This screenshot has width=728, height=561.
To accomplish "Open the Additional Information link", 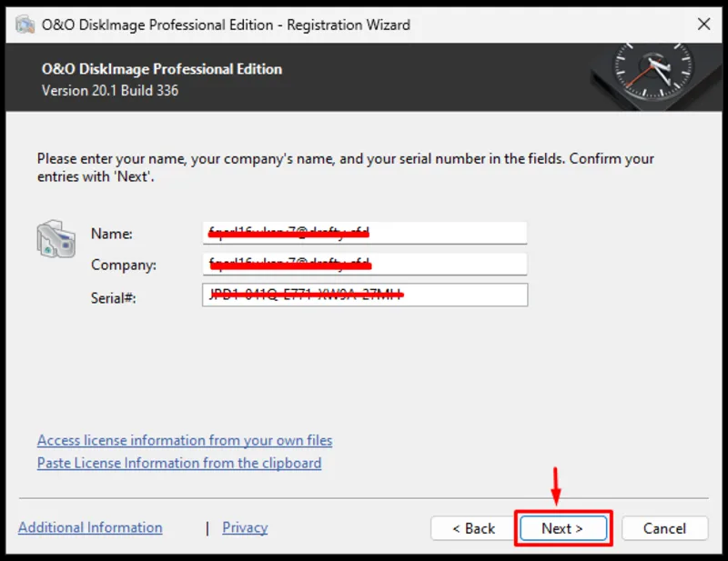I will (90, 527).
